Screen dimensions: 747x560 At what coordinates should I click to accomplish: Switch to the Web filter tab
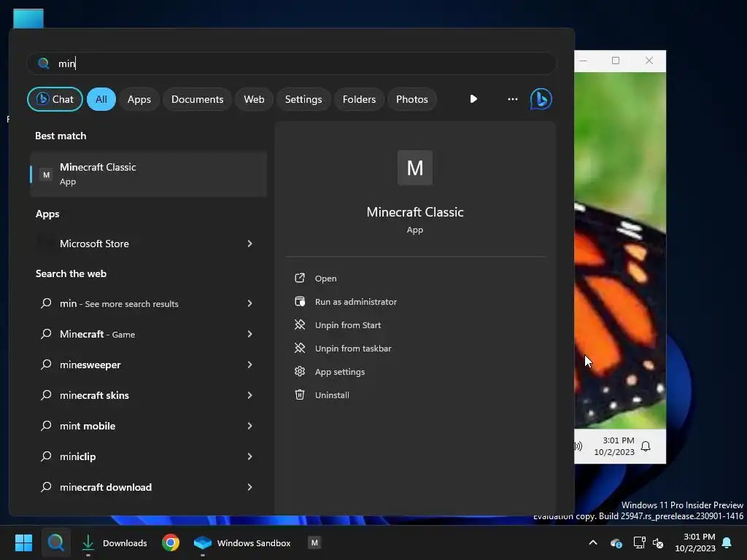(254, 99)
